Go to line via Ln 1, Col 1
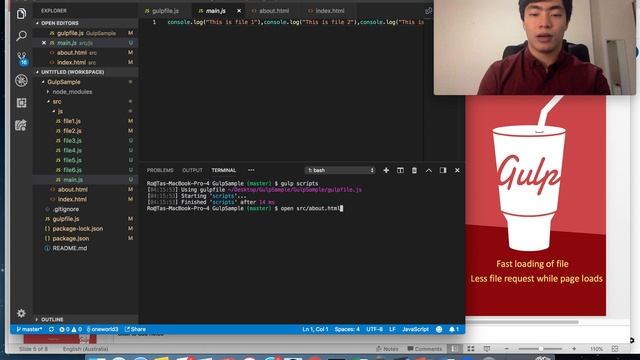 (315, 329)
